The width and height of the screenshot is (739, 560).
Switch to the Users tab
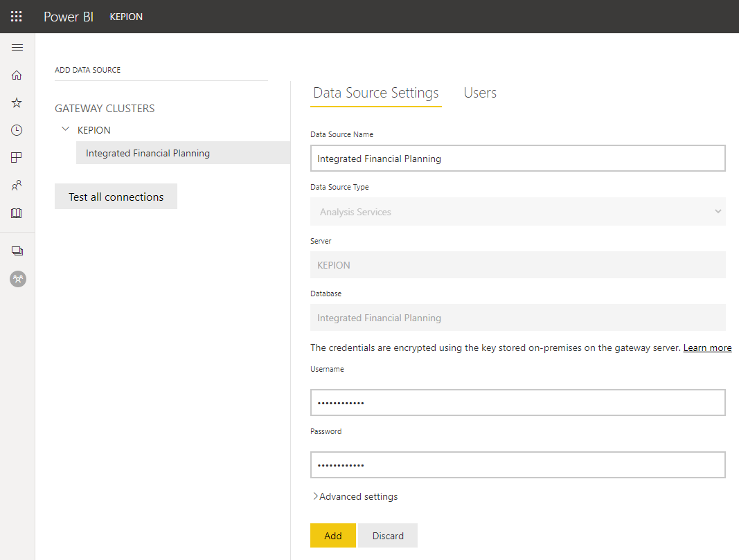[480, 93]
